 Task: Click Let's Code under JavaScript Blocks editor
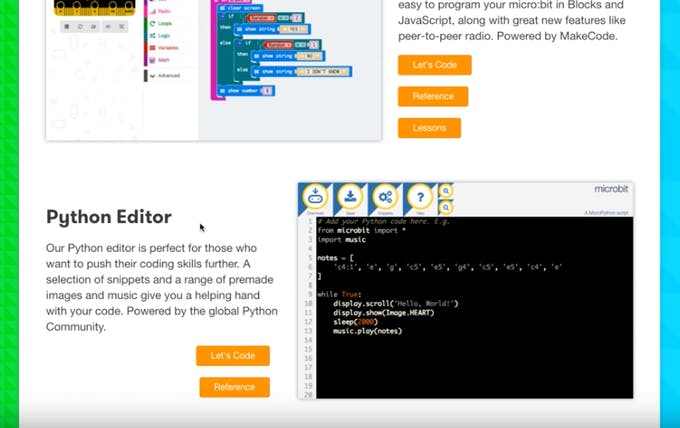[435, 65]
